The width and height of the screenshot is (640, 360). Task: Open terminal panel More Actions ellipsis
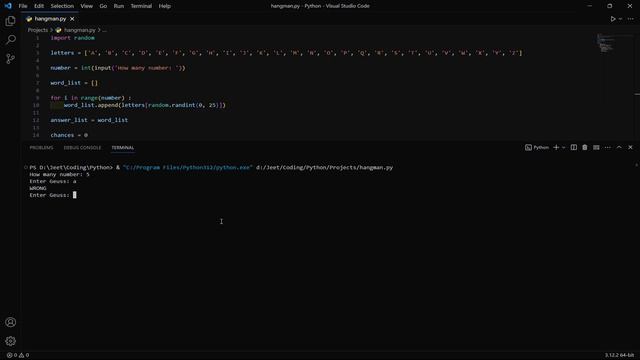click(608, 147)
